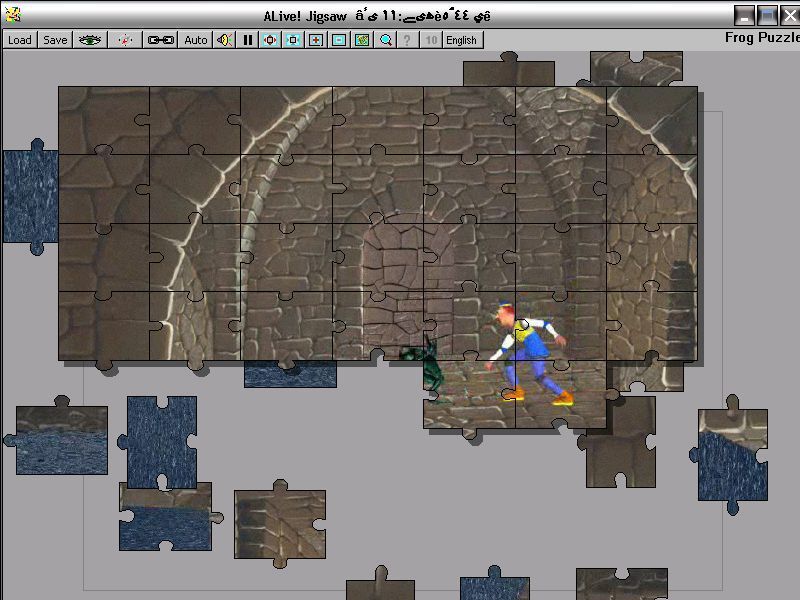Pick the water piece at the left window edge
Viewport: 800px width, 600px height.
(x=31, y=196)
